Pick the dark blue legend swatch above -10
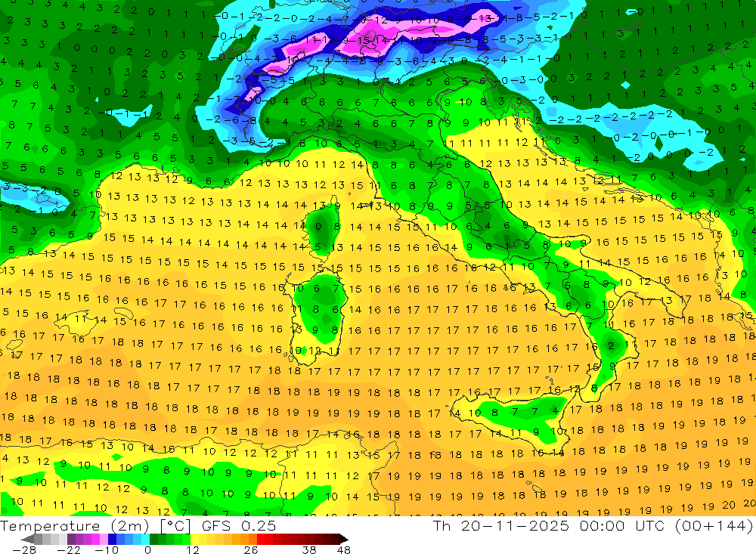Image resolution: width=756 pixels, height=554 pixels. coord(112,539)
